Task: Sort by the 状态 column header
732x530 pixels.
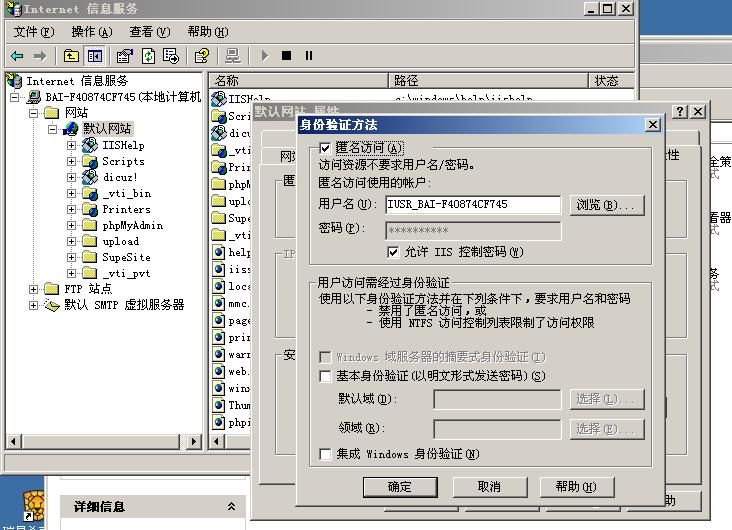Action: (x=611, y=81)
